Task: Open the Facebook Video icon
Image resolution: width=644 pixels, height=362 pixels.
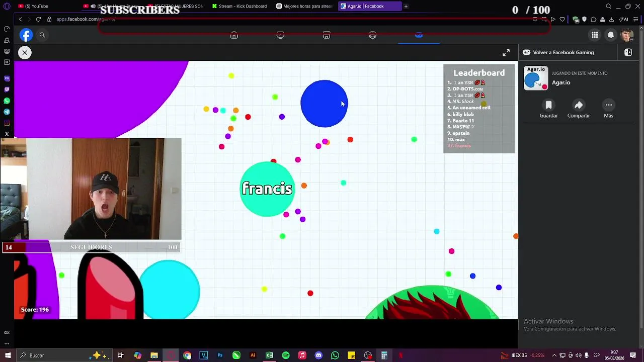Action: (x=280, y=35)
